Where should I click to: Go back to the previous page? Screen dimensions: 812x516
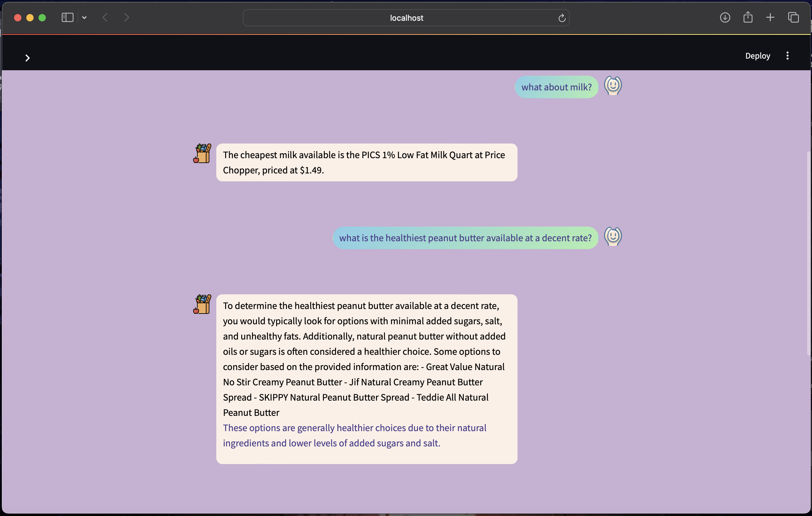click(105, 17)
